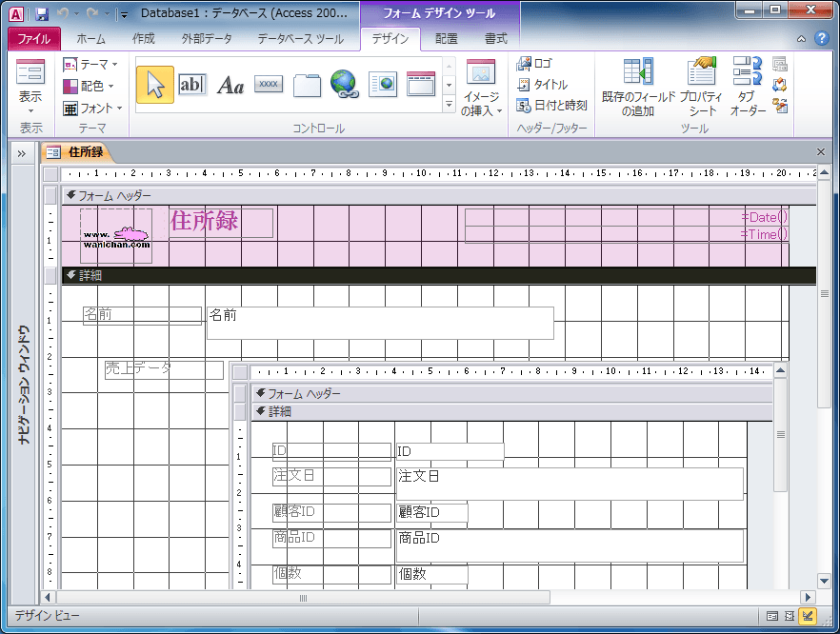Click the form selector box at ruler corner
Viewport: 840px width, 634px height.
(50, 174)
